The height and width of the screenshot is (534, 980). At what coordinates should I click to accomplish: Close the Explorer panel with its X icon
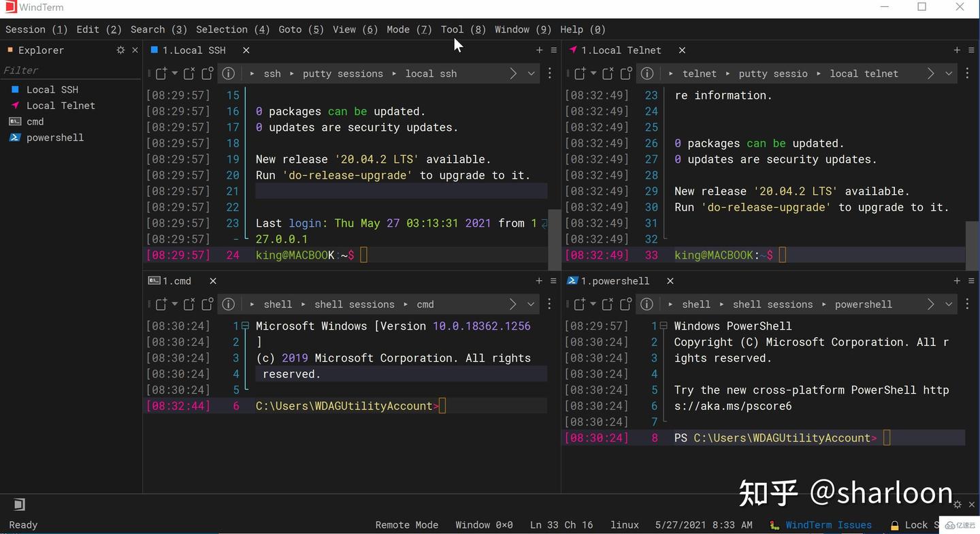coord(135,50)
